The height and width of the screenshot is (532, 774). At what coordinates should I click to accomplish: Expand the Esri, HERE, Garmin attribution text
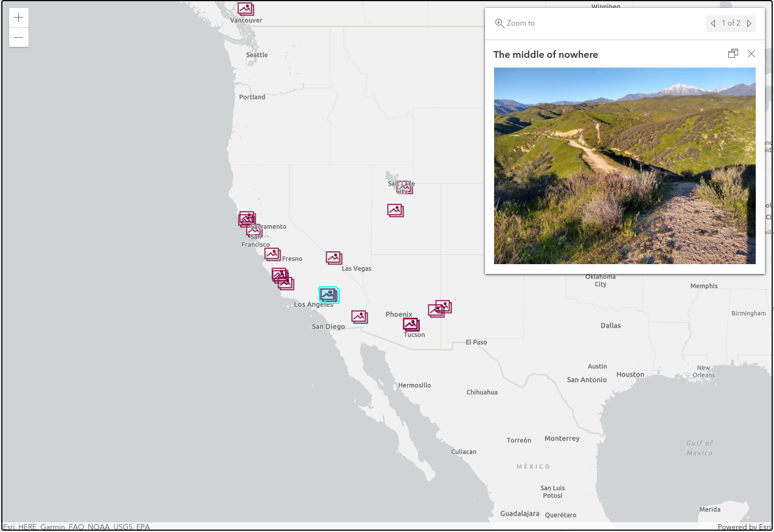click(x=76, y=527)
